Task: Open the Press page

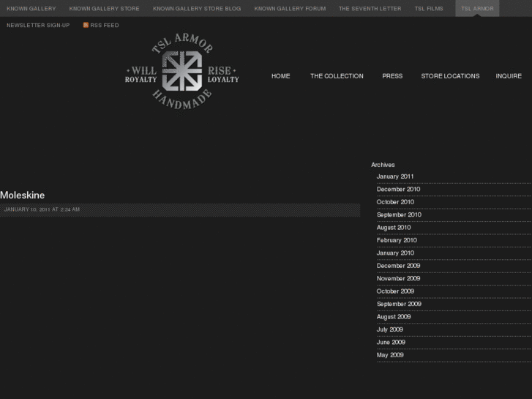Action: [x=392, y=76]
